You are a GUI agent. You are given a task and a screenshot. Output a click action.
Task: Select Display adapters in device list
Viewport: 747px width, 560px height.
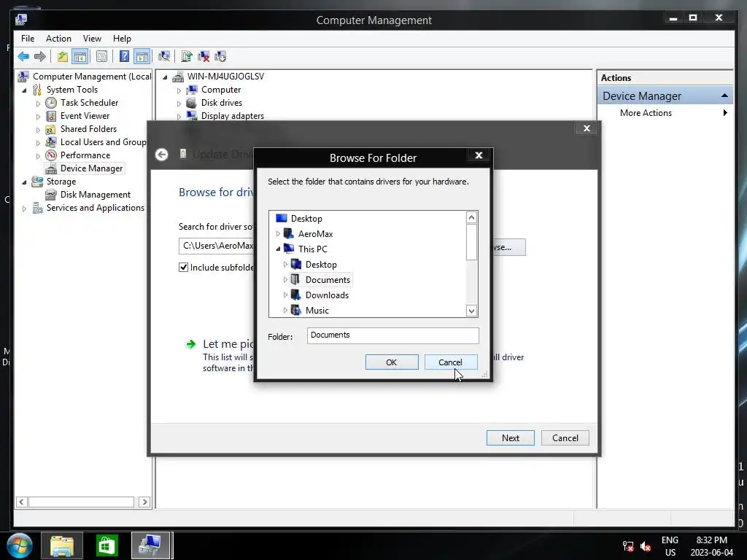pos(232,116)
